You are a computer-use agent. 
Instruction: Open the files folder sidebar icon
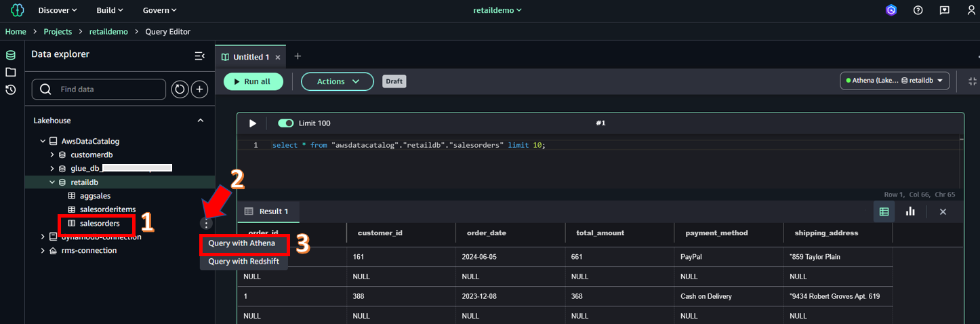(11, 72)
